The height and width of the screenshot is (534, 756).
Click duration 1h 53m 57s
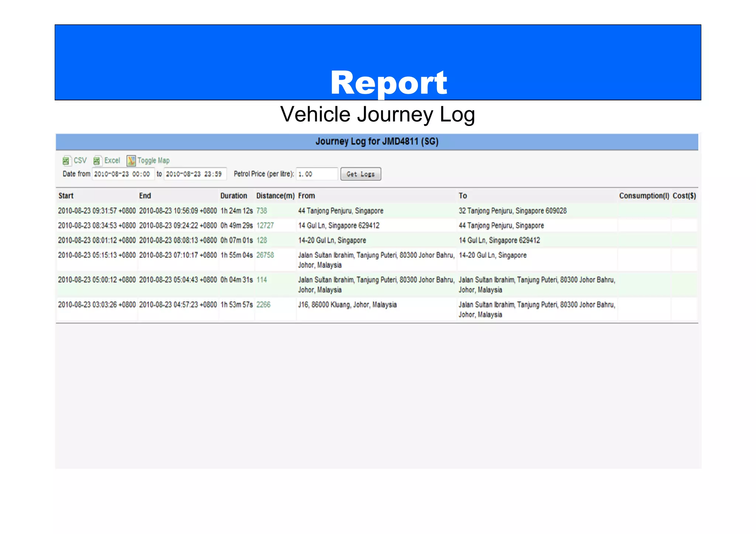click(x=237, y=304)
